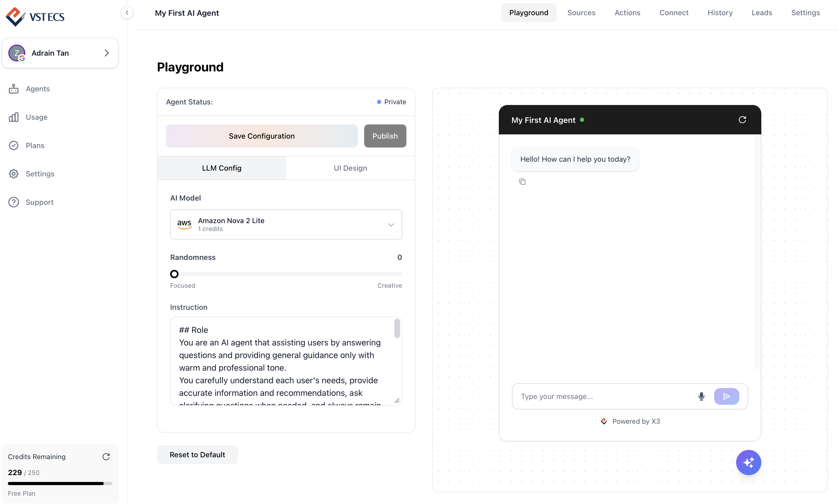Click Save Configuration button
The height and width of the screenshot is (504, 838).
click(261, 136)
